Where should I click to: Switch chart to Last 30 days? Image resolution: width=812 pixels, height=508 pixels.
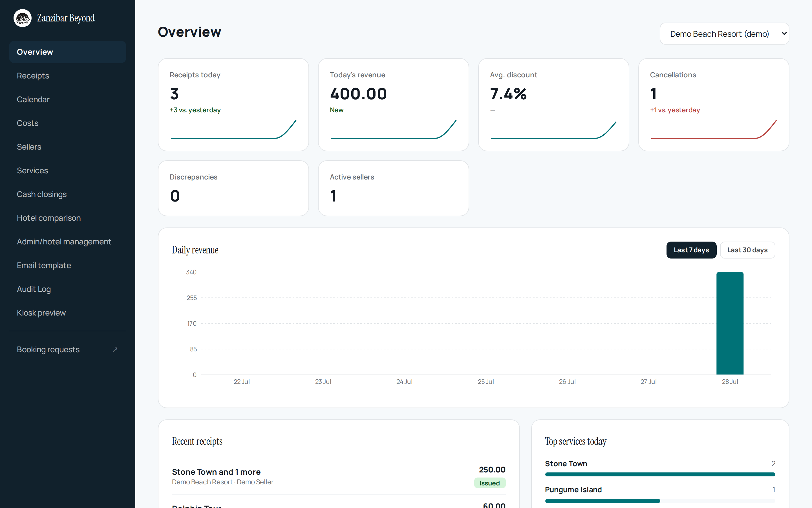(747, 250)
